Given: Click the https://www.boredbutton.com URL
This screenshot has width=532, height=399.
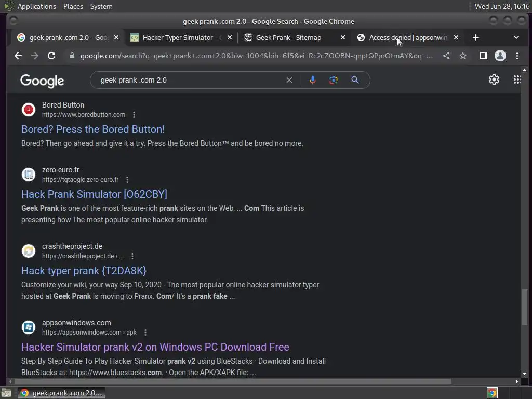Looking at the screenshot, I should pyautogui.click(x=84, y=115).
